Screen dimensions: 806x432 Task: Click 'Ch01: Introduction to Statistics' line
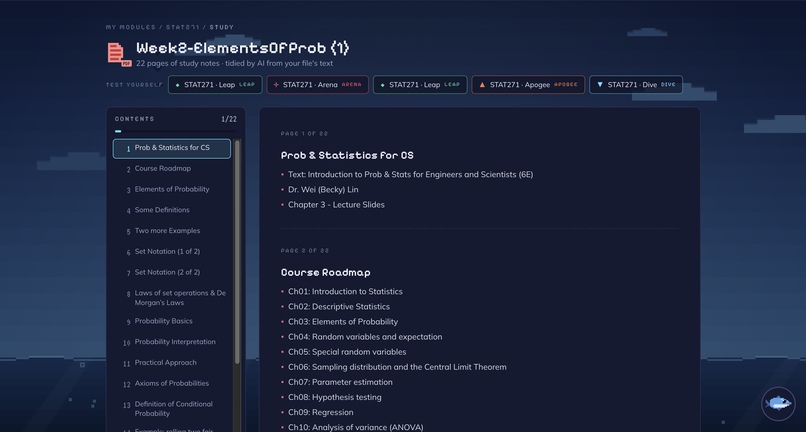point(345,292)
